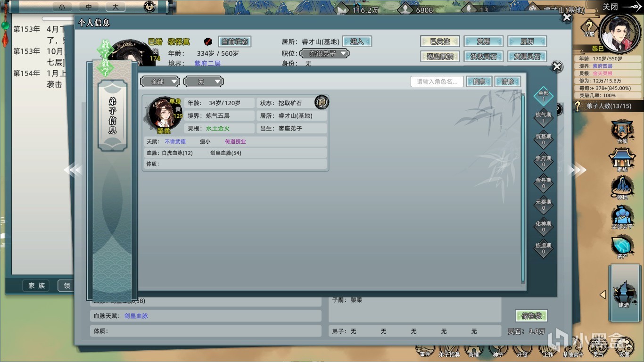Open the 攻略 guide question icon
This screenshot has height=362, width=644.
pos(589,28)
